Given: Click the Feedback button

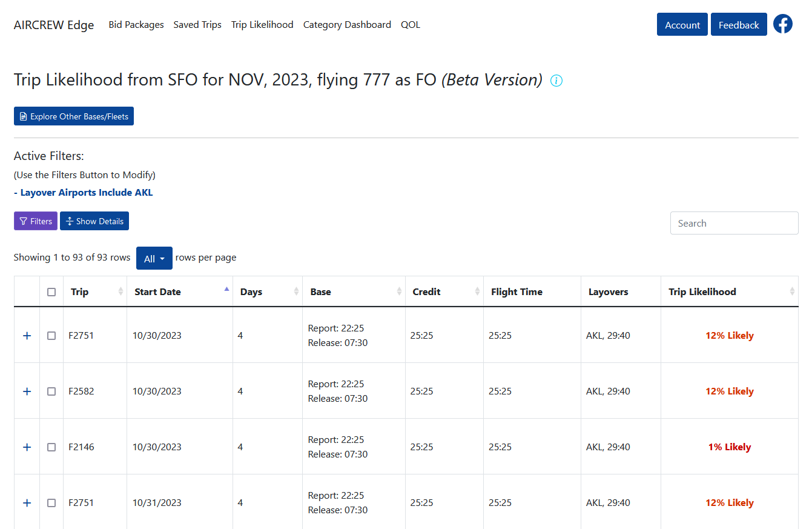Looking at the screenshot, I should 739,24.
